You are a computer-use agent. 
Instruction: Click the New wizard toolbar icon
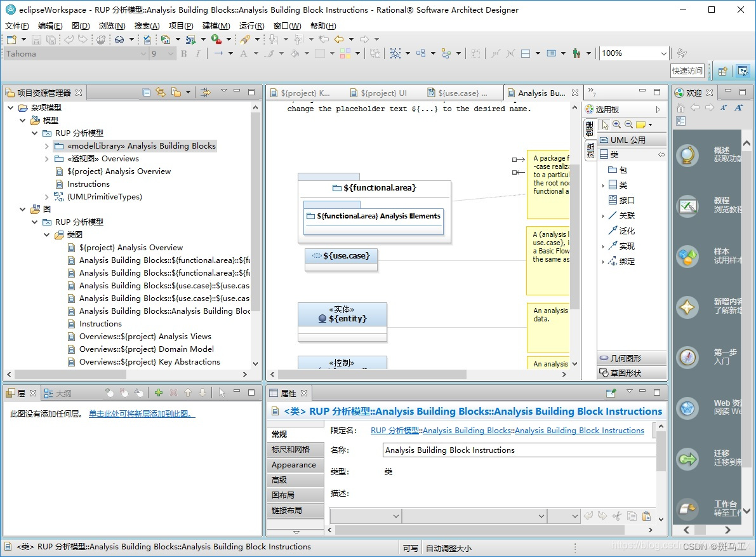click(11, 39)
